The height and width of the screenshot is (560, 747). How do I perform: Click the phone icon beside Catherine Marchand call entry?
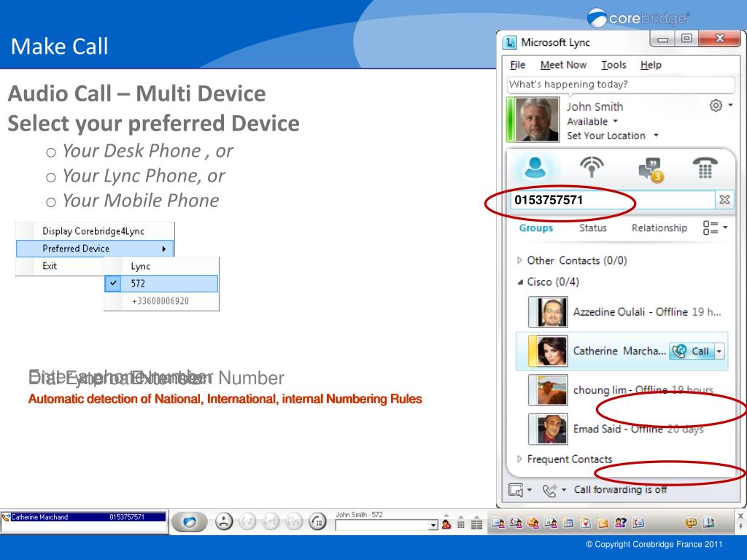pyautogui.click(x=6, y=517)
